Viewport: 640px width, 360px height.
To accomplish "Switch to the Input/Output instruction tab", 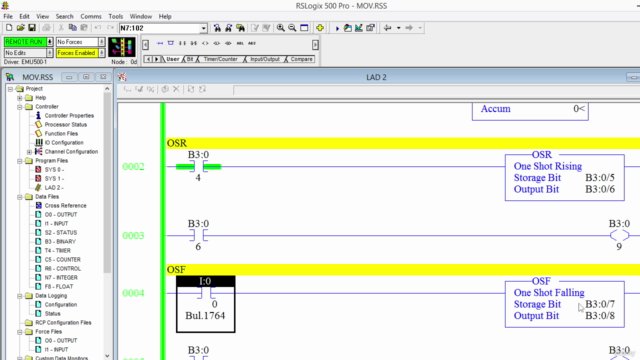I will 264,59.
